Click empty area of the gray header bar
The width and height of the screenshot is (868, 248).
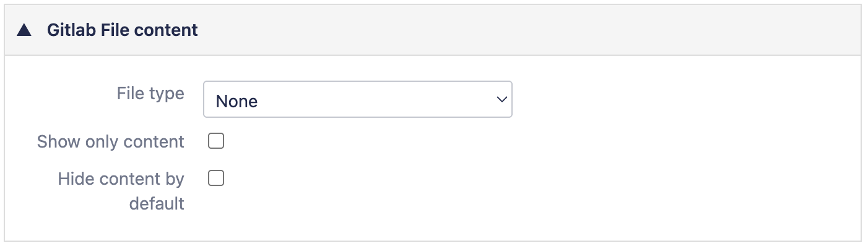pyautogui.click(x=526, y=30)
